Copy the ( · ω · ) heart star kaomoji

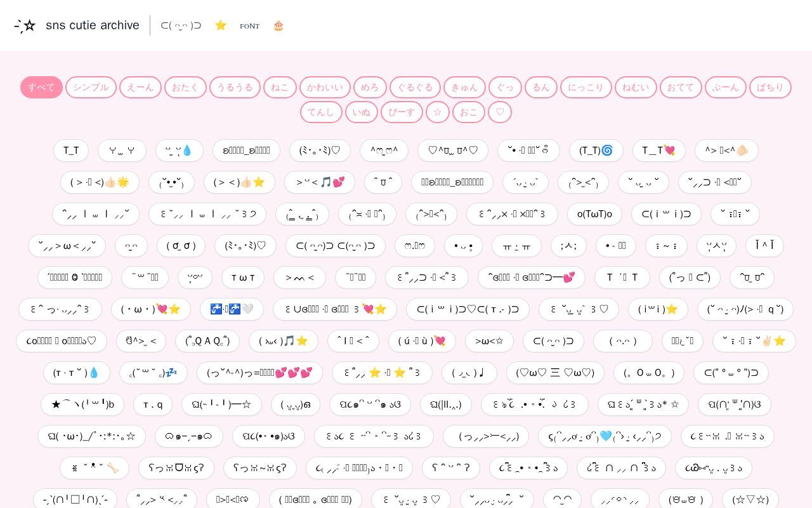pos(150,309)
